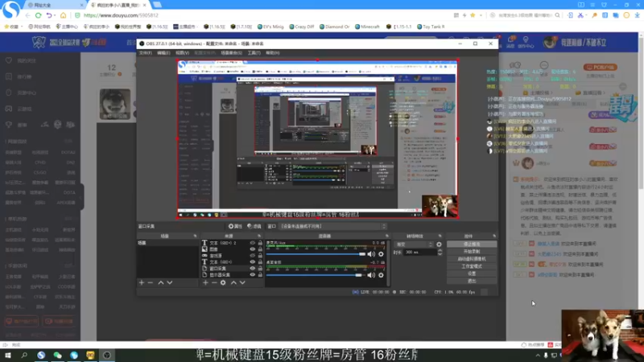
Task: Open undo-close-tab history dropdown arrow
Action: coord(55,15)
